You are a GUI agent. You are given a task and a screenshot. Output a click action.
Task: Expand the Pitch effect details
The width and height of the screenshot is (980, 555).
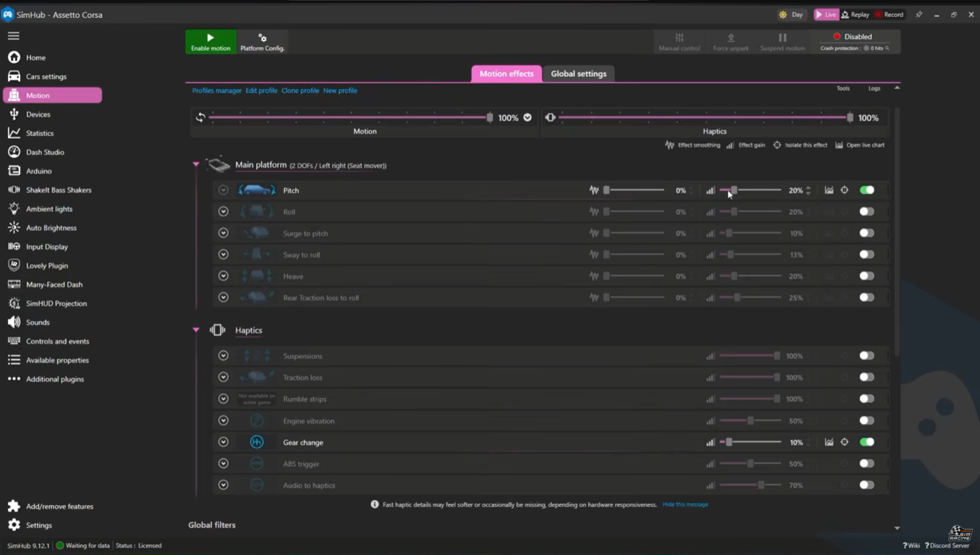pyautogui.click(x=223, y=190)
